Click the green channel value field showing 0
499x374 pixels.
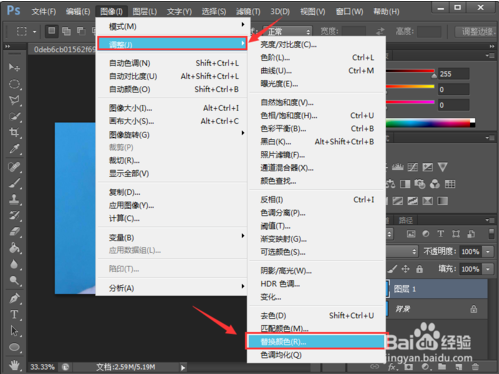coord(454,89)
